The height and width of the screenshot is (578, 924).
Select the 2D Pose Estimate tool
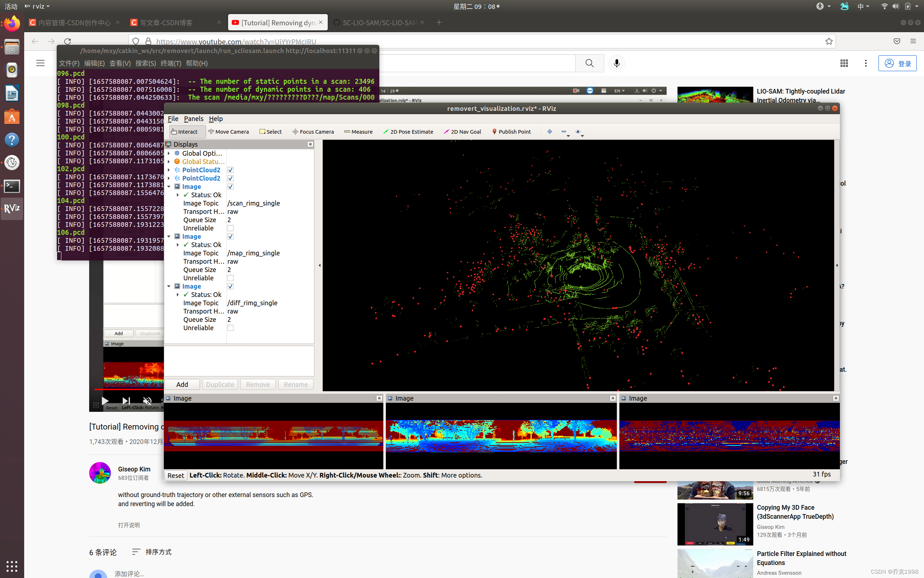408,131
